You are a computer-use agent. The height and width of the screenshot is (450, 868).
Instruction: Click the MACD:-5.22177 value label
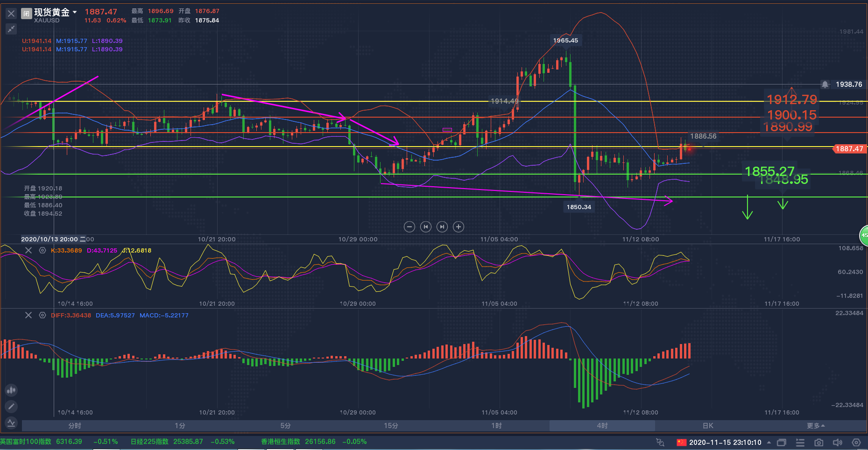coord(164,316)
